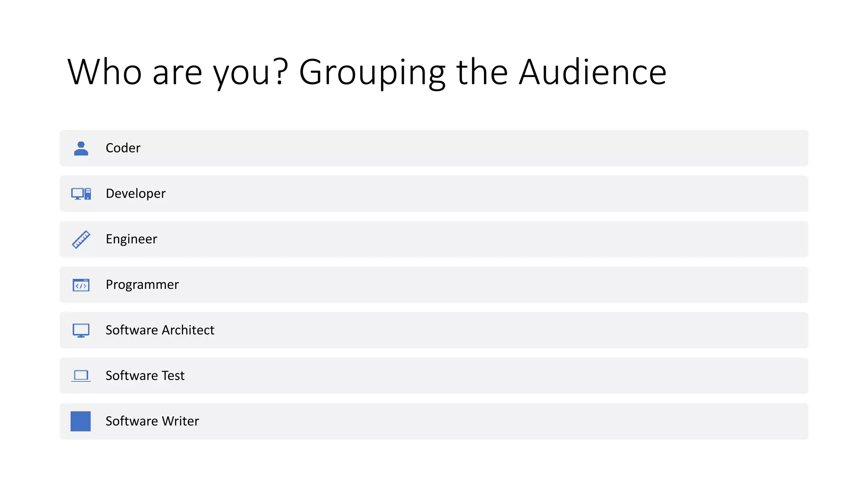Click the ruler icon beside Engineer
868x488 pixels.
click(81, 239)
